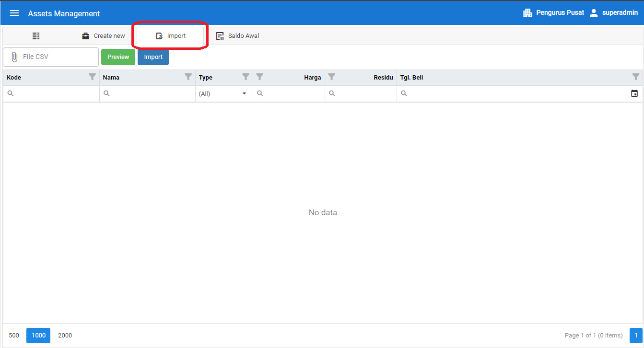Screen dimensions: 644x348
Task: Open the Nama column filter icon
Action: tap(188, 77)
